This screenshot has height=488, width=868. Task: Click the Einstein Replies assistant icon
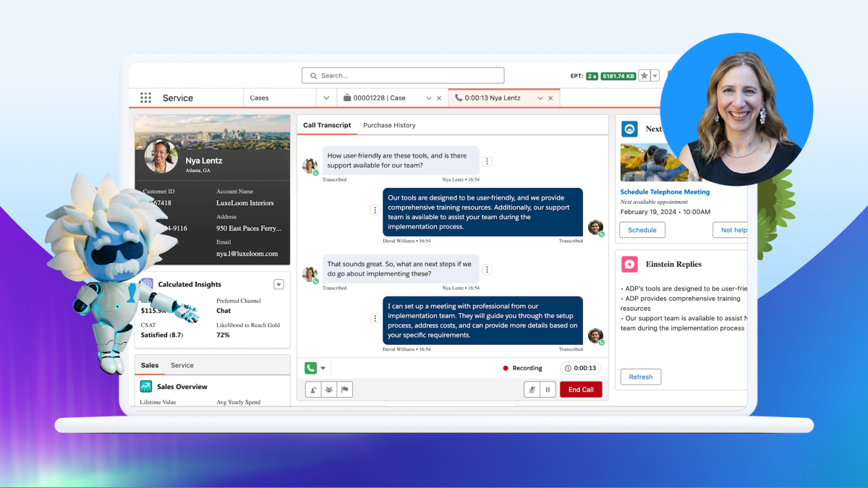tap(629, 264)
